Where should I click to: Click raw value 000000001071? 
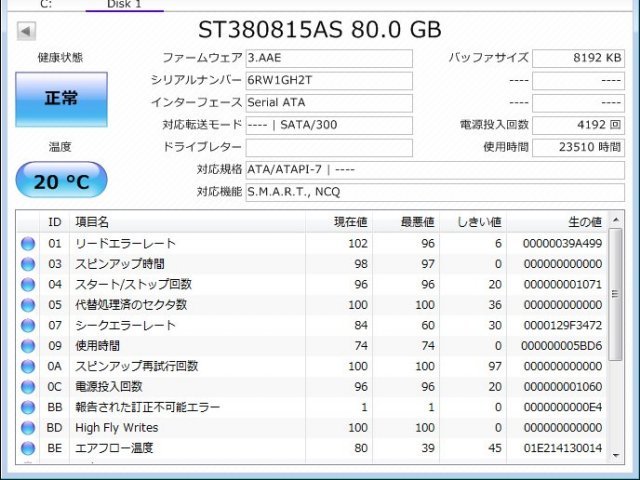coord(562,284)
